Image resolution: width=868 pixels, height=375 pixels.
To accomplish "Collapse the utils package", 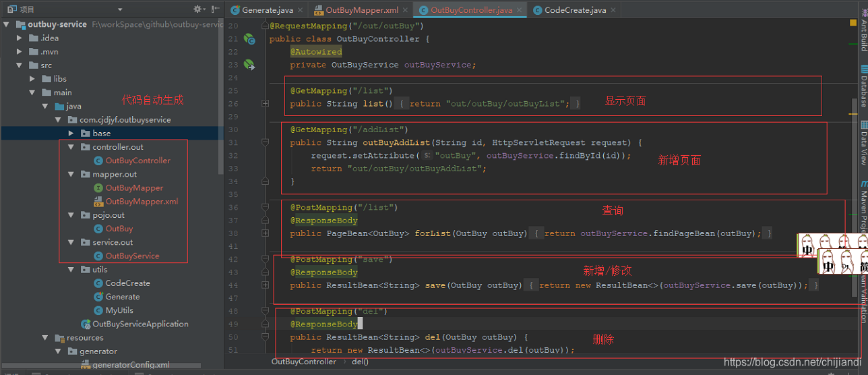I will click(x=71, y=269).
